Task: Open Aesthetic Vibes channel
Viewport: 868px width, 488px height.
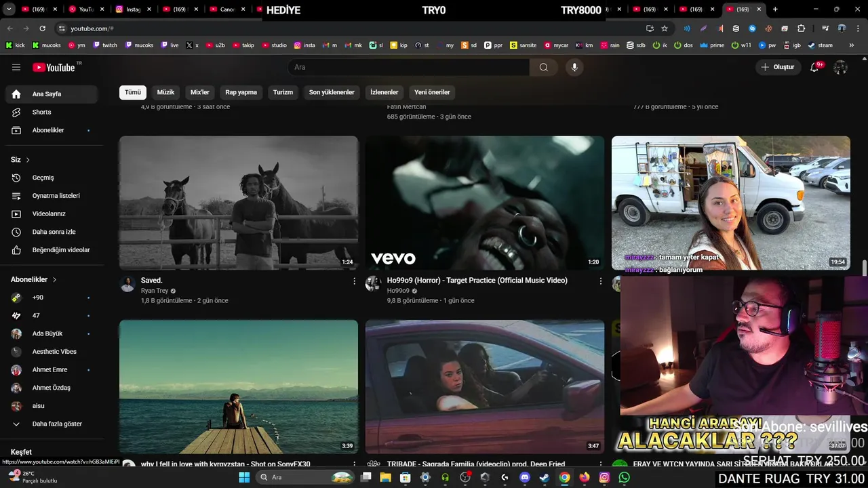Action: tap(52, 352)
